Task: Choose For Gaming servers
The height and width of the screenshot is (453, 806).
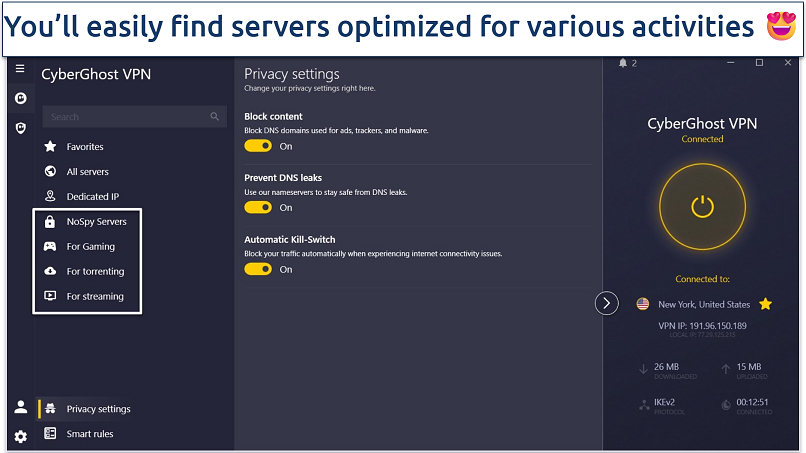Action: (90, 246)
